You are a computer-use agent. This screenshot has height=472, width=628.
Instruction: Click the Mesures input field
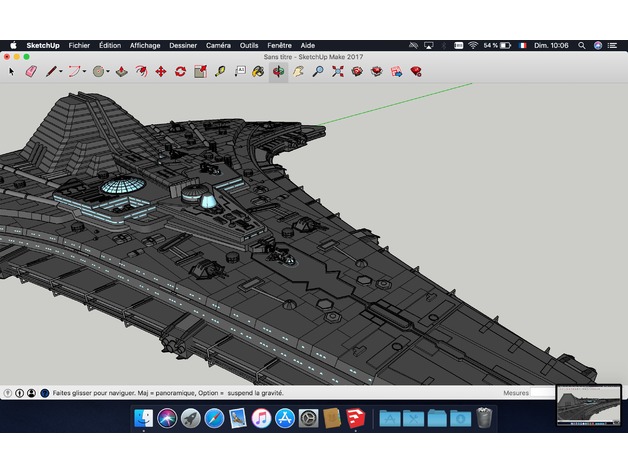[x=543, y=393]
